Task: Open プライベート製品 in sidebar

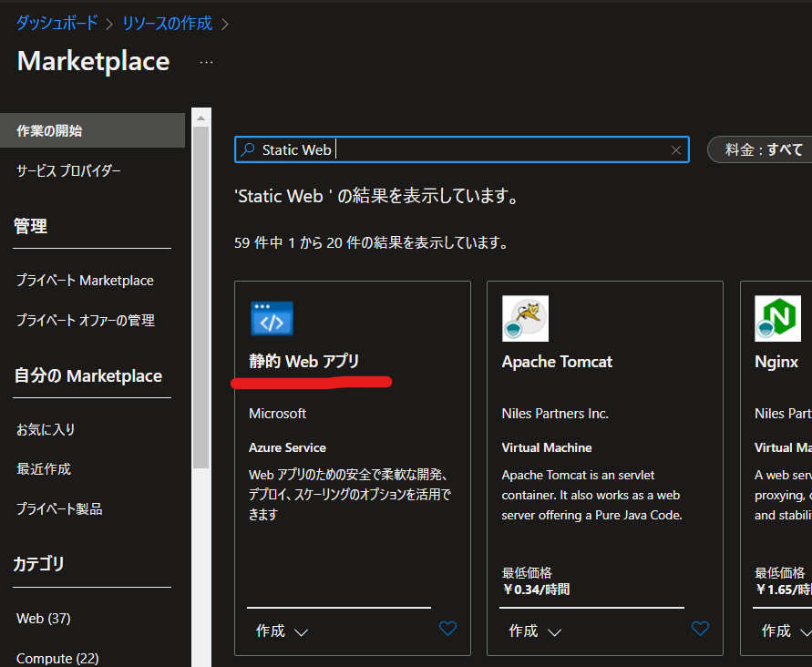Action: pyautogui.click(x=59, y=508)
